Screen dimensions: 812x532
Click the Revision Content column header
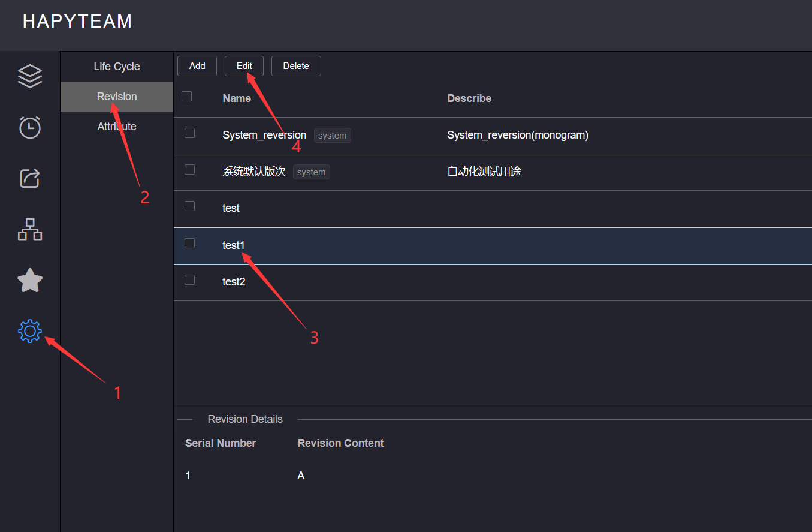click(x=340, y=443)
